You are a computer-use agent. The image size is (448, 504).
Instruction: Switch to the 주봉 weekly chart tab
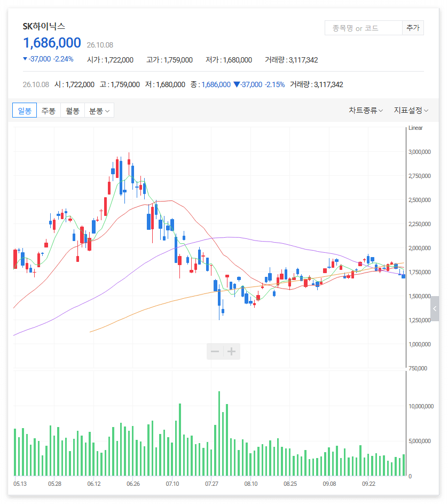pyautogui.click(x=49, y=110)
